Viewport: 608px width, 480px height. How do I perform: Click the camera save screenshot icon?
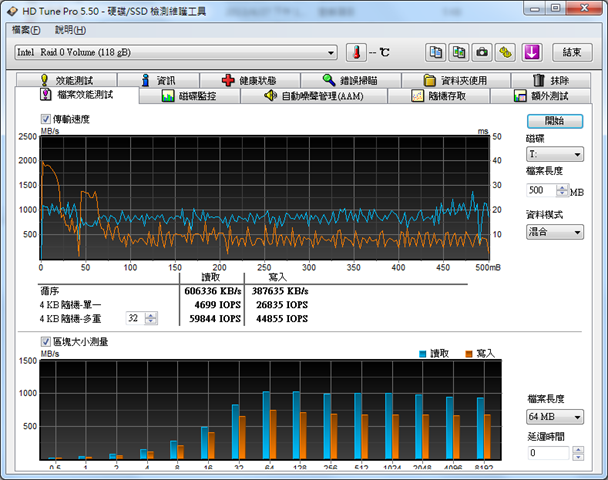[482, 52]
